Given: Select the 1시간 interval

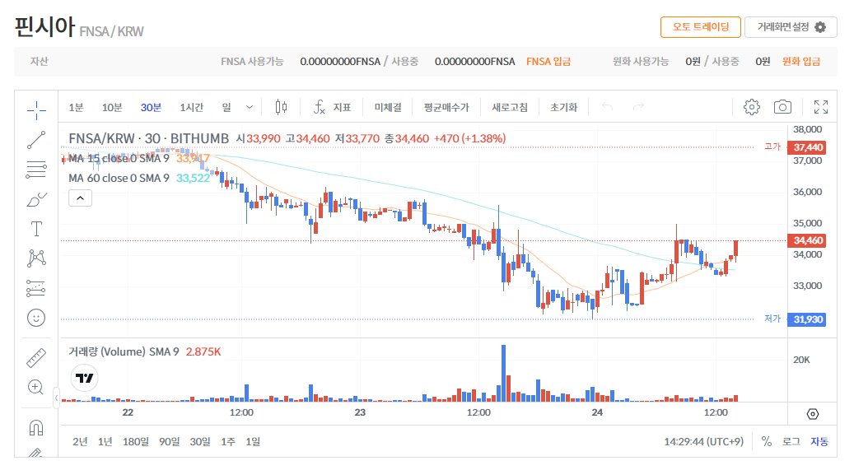Looking at the screenshot, I should 192,107.
